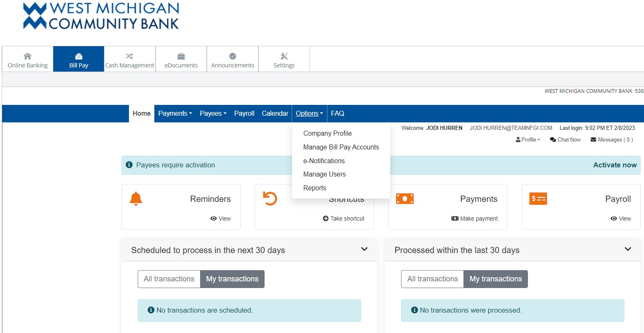Click the JODI.HURREN@TEAMNFGI.COM email text
The width and height of the screenshot is (644, 333).
tap(511, 128)
